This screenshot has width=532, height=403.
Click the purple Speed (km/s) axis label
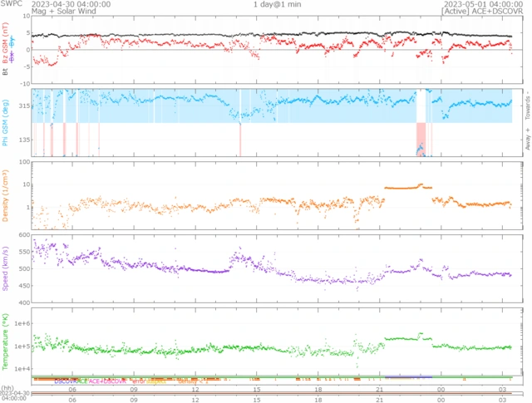(x=7, y=269)
